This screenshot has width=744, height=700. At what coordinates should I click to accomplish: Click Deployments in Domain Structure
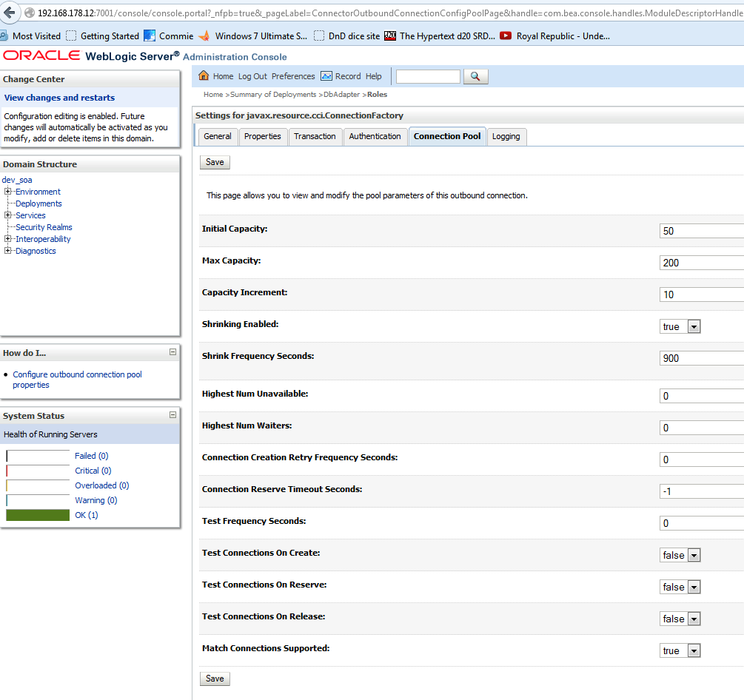38,203
